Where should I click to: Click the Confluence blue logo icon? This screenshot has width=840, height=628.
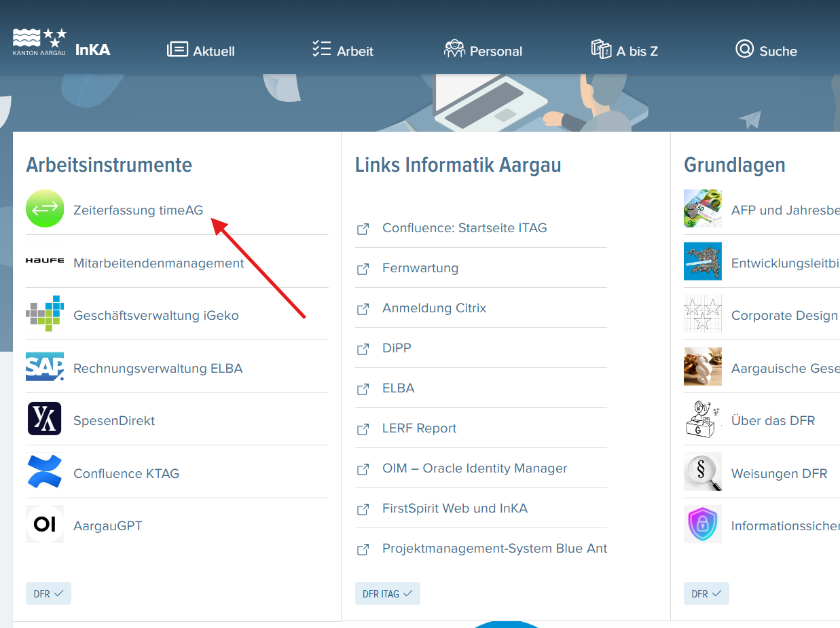pos(45,471)
